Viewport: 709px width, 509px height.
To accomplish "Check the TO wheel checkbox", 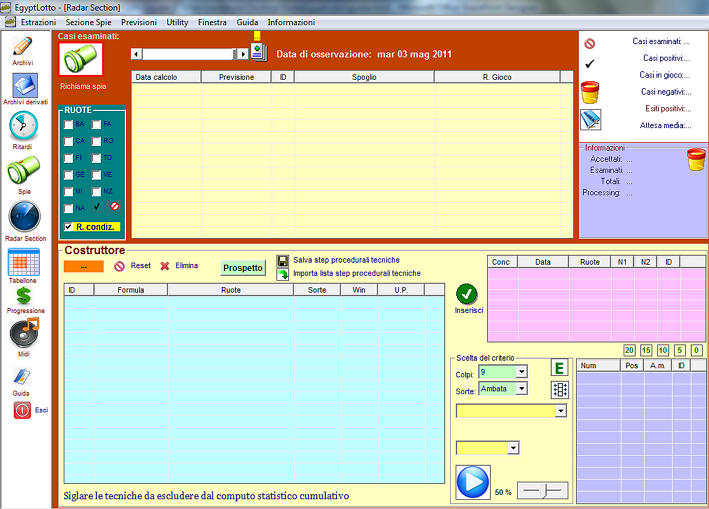I will pyautogui.click(x=96, y=158).
